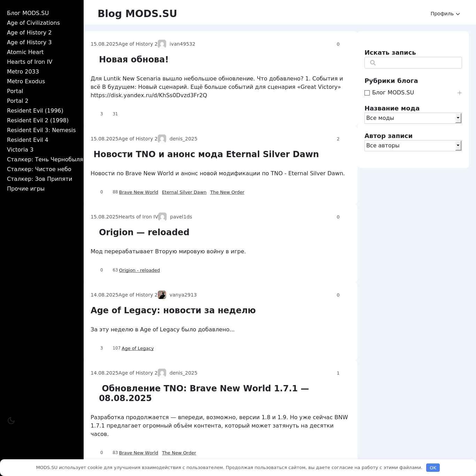
Task: Open Hearts of Iron IV in sidebar
Action: click(x=30, y=62)
